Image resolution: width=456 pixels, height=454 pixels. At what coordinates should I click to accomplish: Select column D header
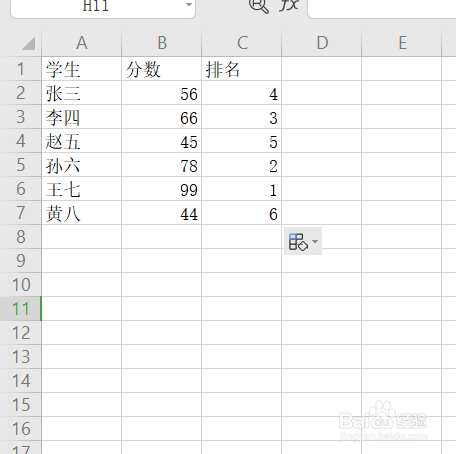coord(322,43)
